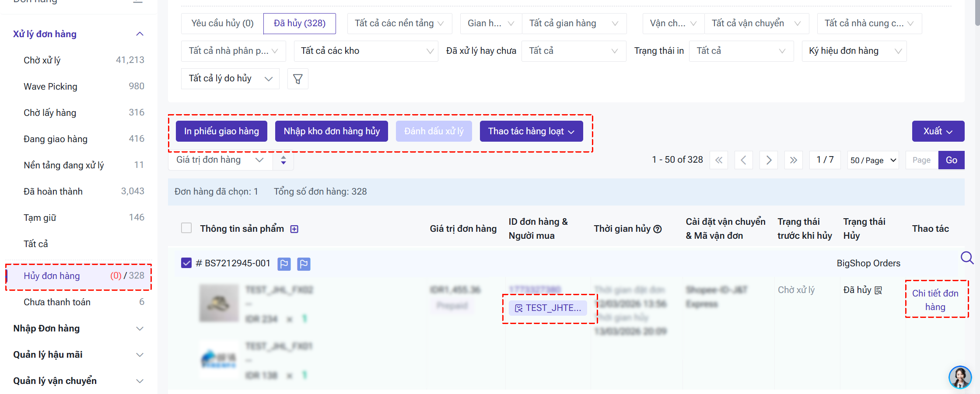This screenshot has width=980, height=394.
Task: Click Nhập kho đơn hàng hủy button
Action: (x=332, y=131)
